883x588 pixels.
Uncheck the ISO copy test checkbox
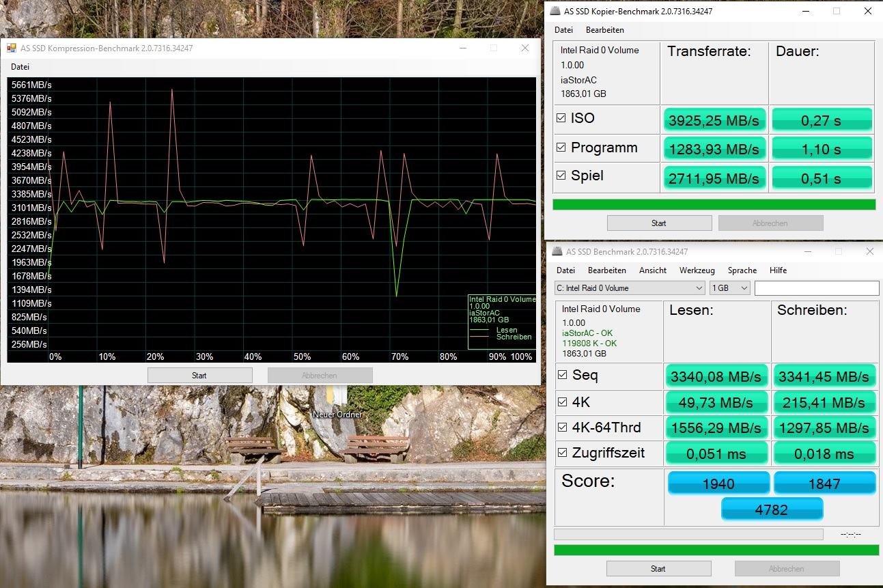pos(561,118)
